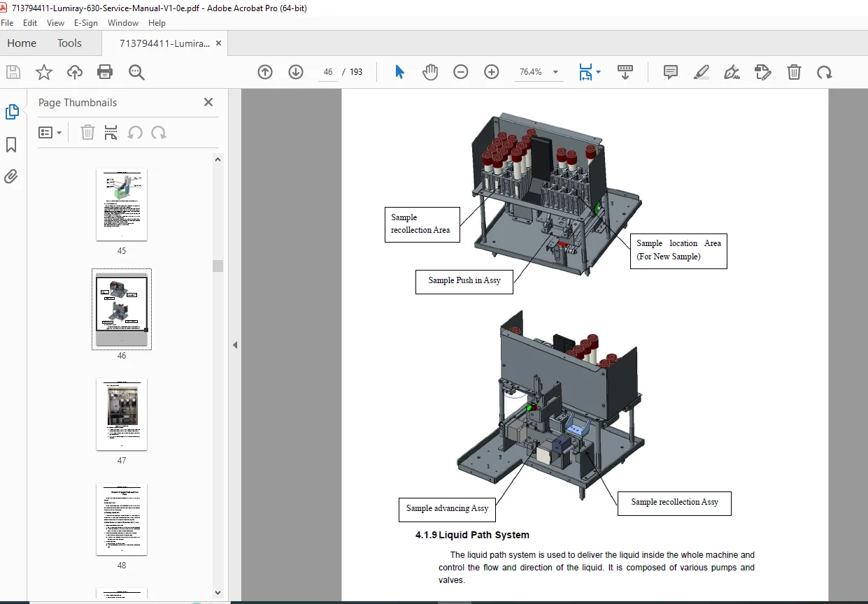The height and width of the screenshot is (604, 868).
Task: Click the page number field showing 46
Action: coord(327,72)
